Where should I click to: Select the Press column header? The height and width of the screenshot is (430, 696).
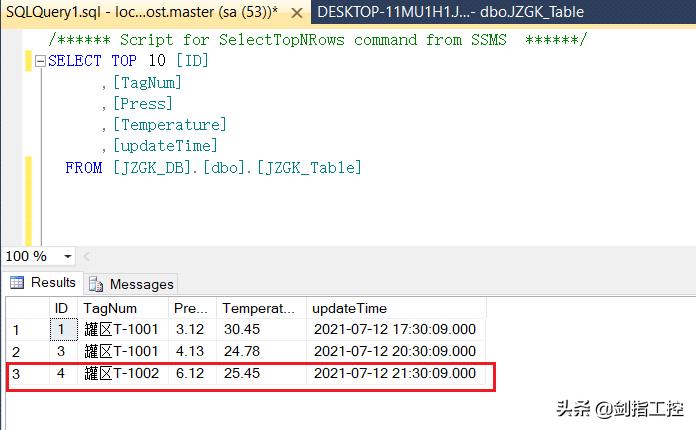pyautogui.click(x=190, y=308)
